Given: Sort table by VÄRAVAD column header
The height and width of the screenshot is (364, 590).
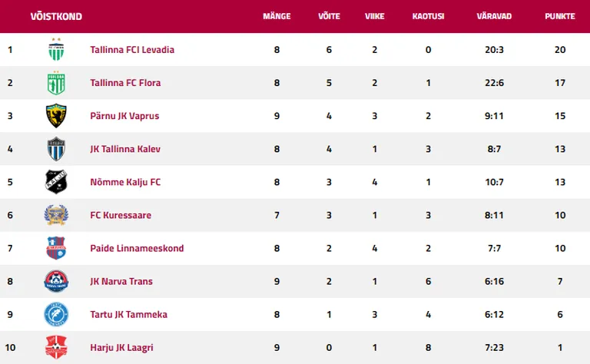Looking at the screenshot, I should (x=494, y=16).
